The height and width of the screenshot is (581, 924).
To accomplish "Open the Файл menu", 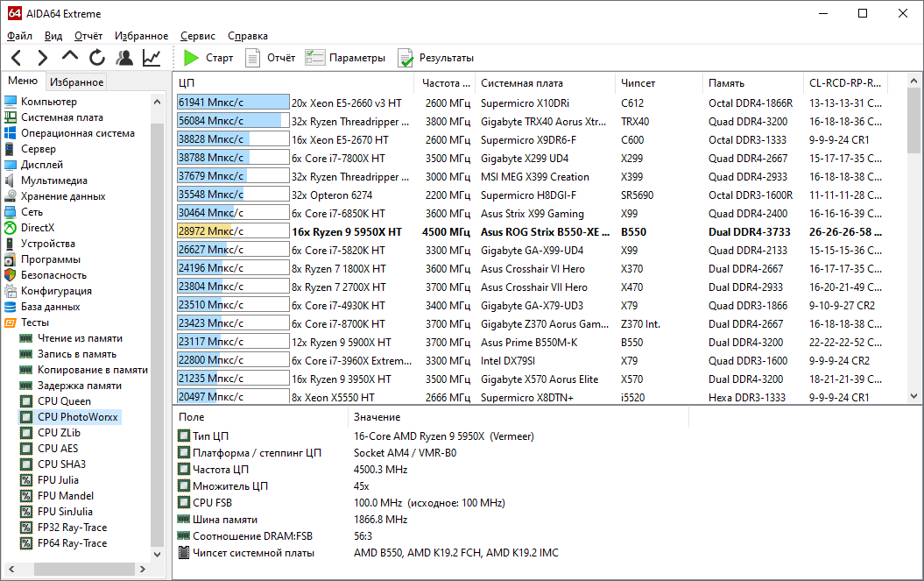I will 19,36.
